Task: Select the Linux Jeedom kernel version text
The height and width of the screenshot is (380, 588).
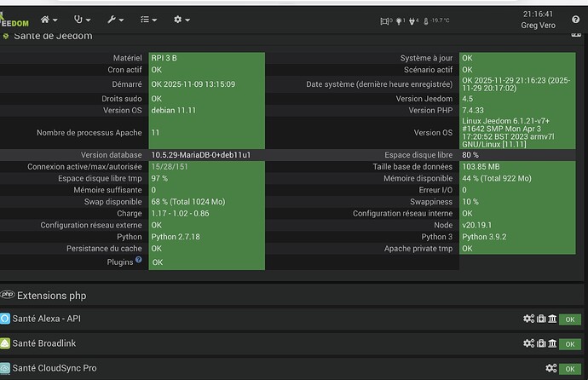Action: [508, 133]
